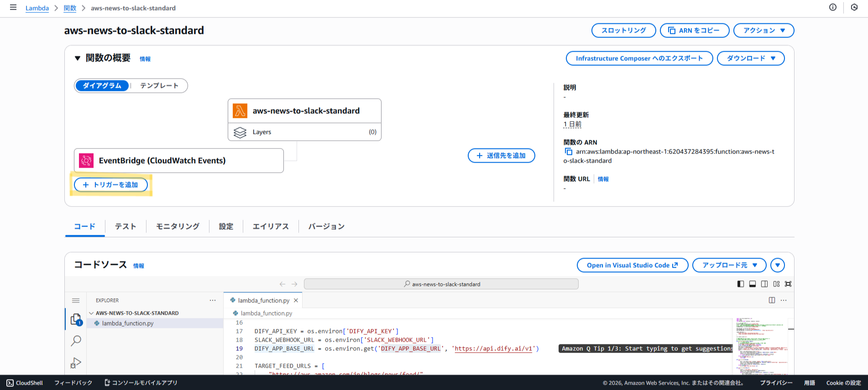Open the アクション dropdown menu
Image resolution: width=868 pixels, height=390 pixels.
coord(763,31)
